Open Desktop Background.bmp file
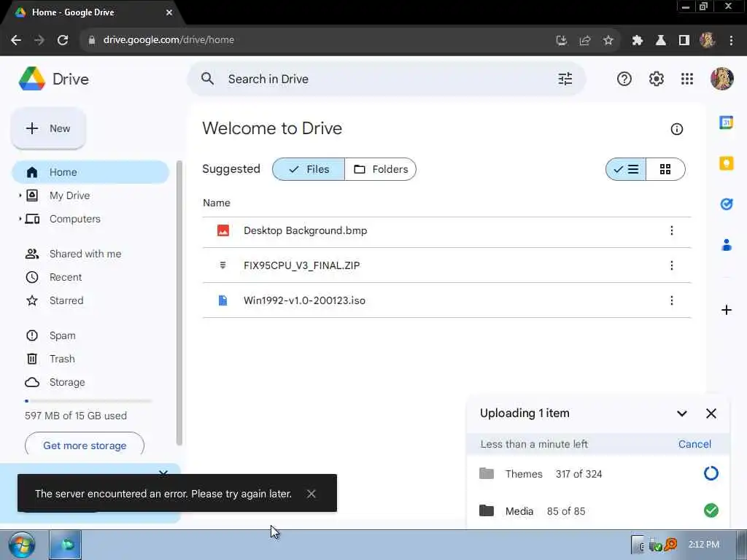747x560 pixels. [446, 230]
